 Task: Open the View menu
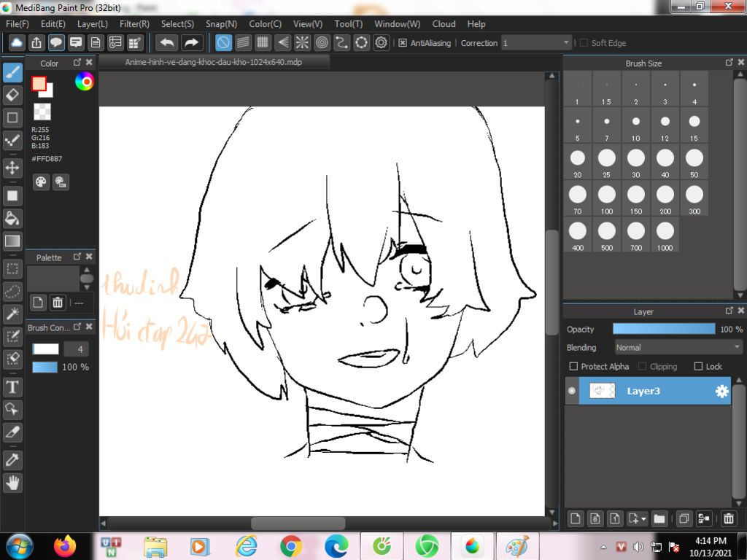pyautogui.click(x=308, y=24)
